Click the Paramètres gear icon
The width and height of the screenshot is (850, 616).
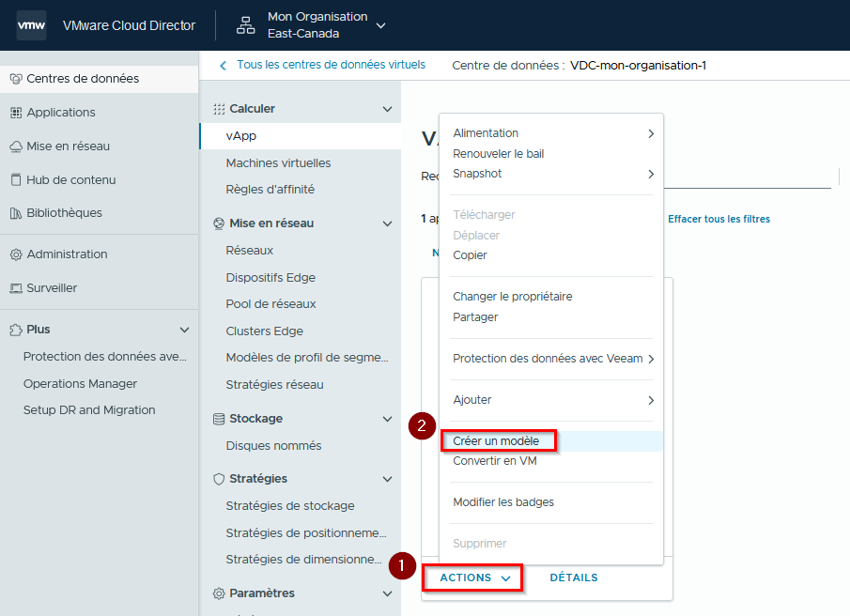219,593
